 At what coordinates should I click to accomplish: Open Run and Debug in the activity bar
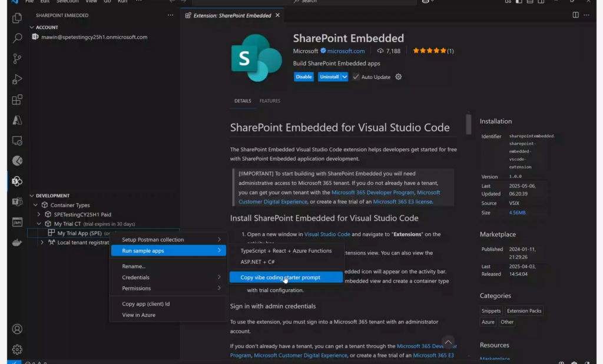click(x=17, y=79)
